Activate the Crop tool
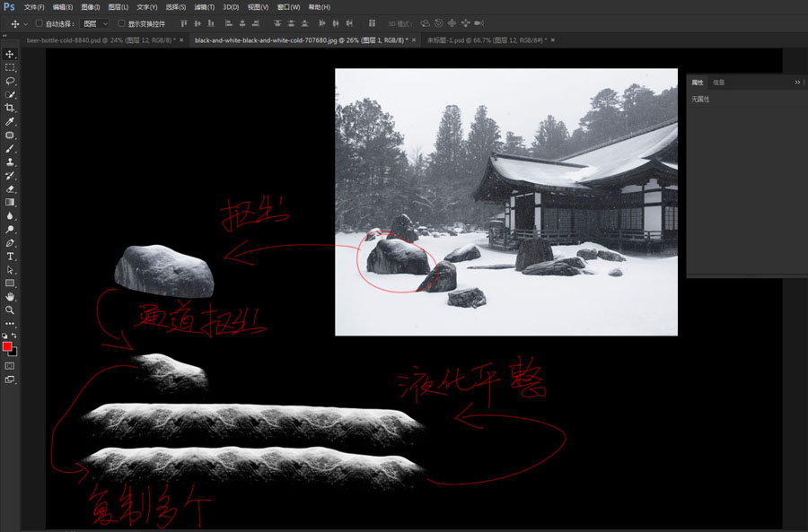The image size is (808, 532). tap(11, 108)
